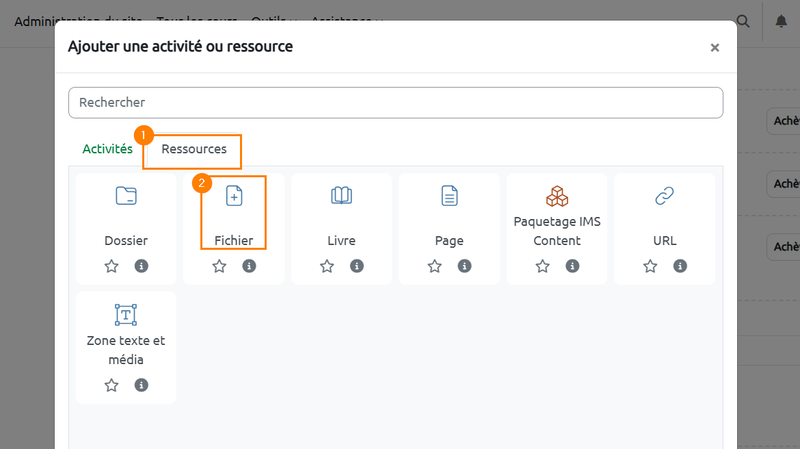
Task: Select the Page resource icon
Action: pyautogui.click(x=449, y=196)
